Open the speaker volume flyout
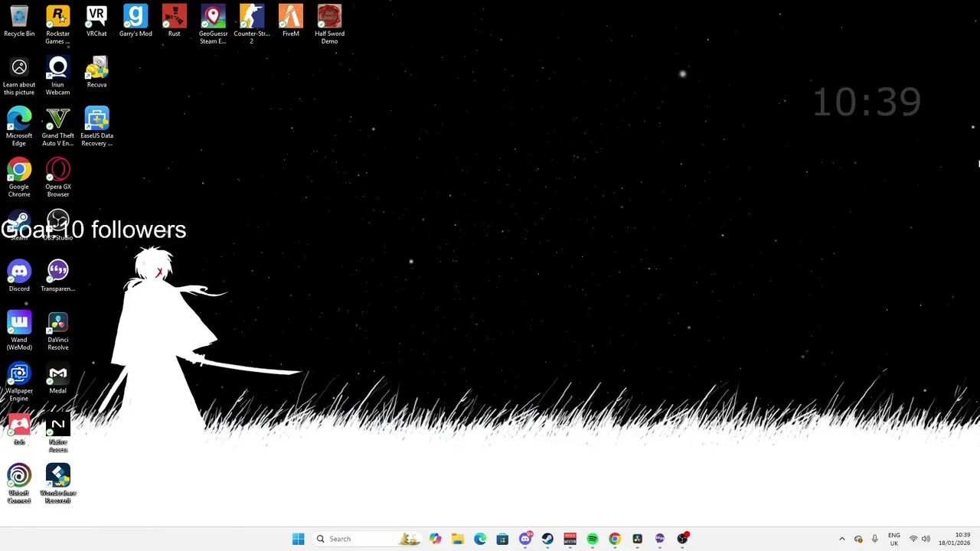 tap(926, 539)
